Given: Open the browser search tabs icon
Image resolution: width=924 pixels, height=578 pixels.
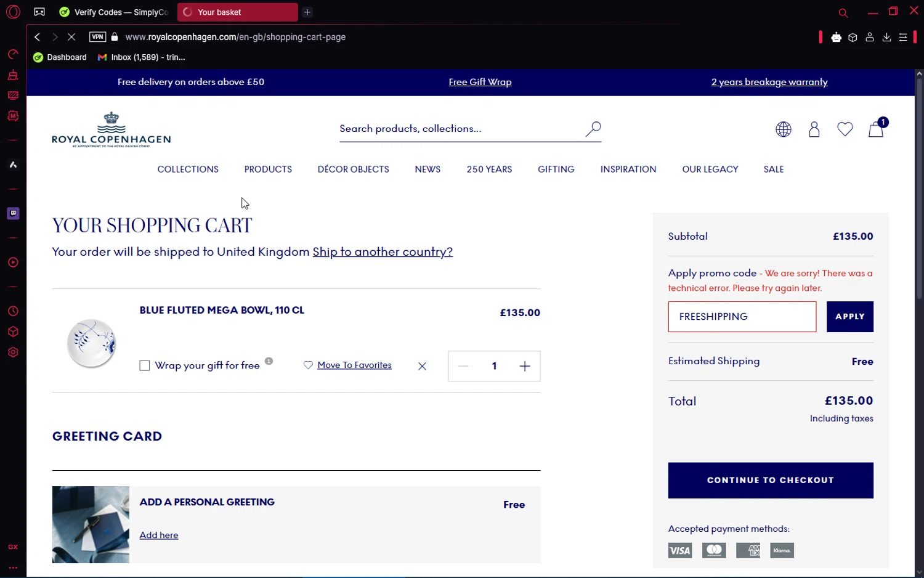Looking at the screenshot, I should coord(843,12).
